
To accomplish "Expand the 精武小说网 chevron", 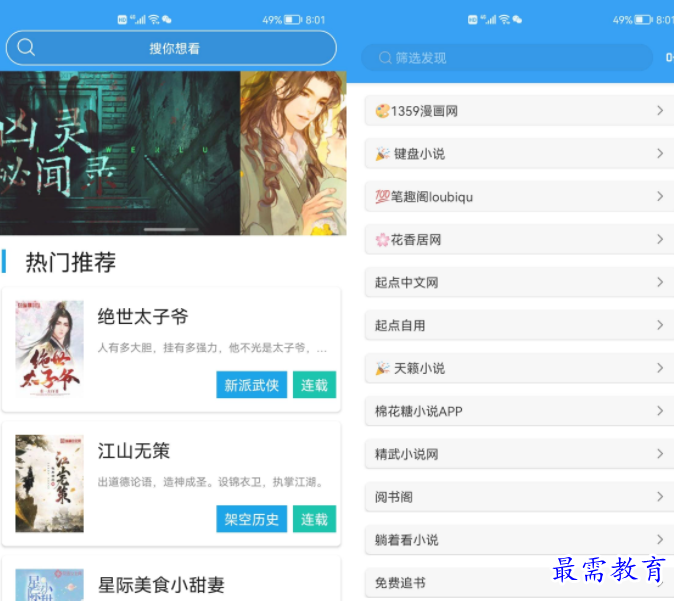I will (x=660, y=454).
